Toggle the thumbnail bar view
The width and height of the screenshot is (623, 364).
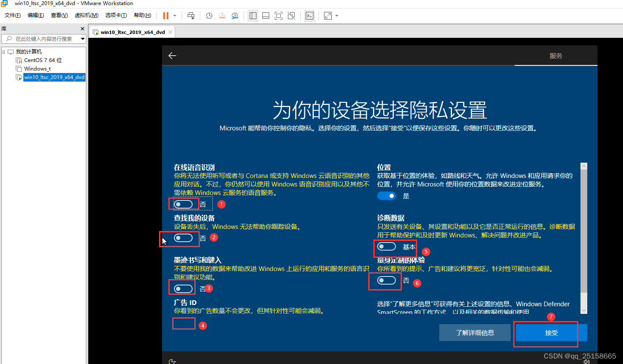[x=266, y=16]
